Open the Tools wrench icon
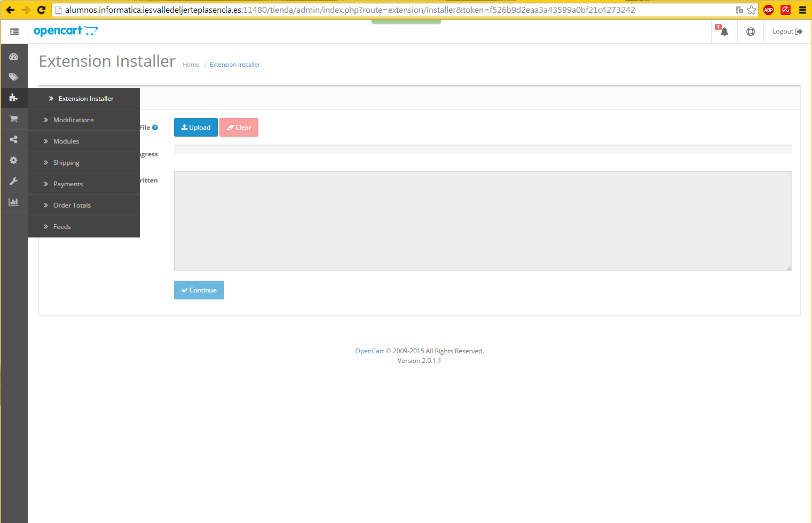This screenshot has height=523, width=812. [14, 181]
